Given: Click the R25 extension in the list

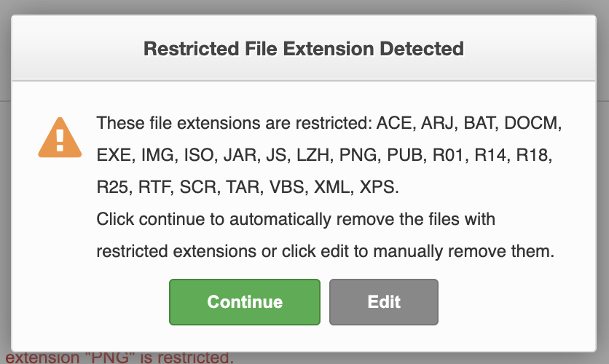Looking at the screenshot, I should click(112, 187).
